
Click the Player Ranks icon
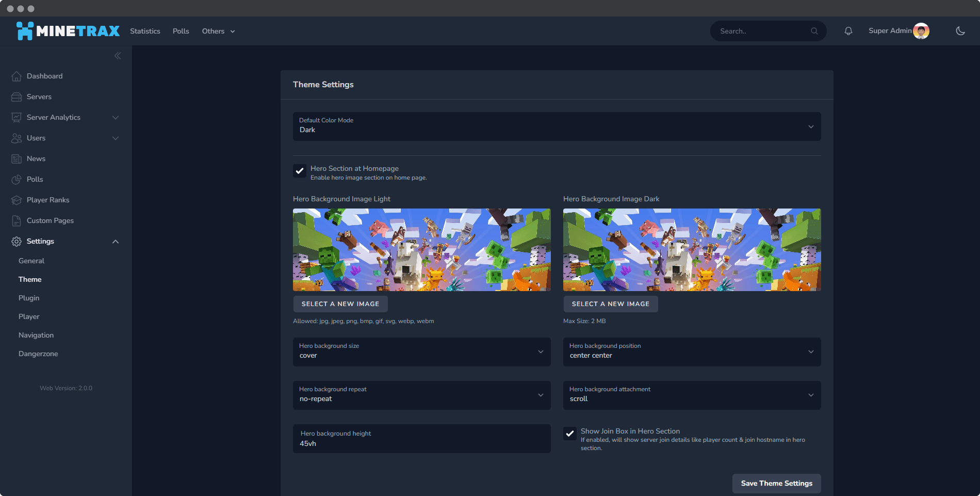point(17,200)
